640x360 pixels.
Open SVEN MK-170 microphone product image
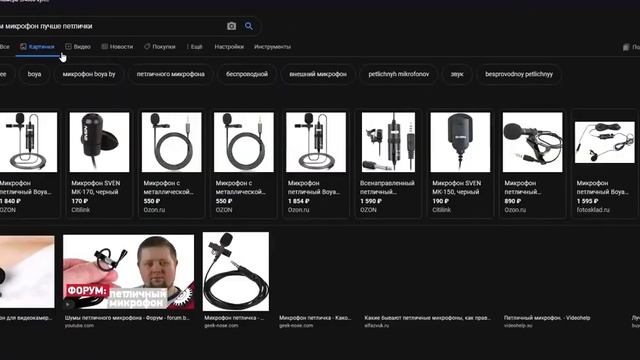pyautogui.click(x=99, y=142)
